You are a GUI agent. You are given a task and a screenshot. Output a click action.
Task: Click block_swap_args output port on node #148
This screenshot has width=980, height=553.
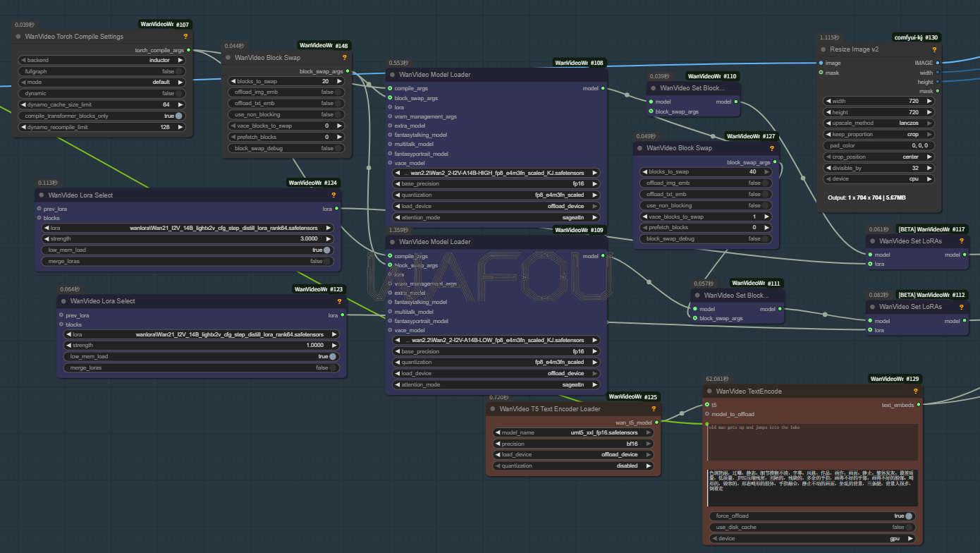click(x=348, y=71)
